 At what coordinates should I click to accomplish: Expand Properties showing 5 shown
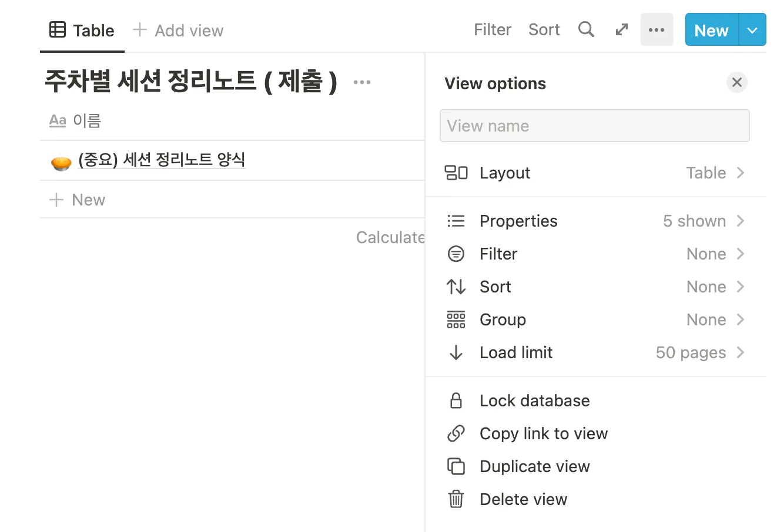tap(595, 221)
